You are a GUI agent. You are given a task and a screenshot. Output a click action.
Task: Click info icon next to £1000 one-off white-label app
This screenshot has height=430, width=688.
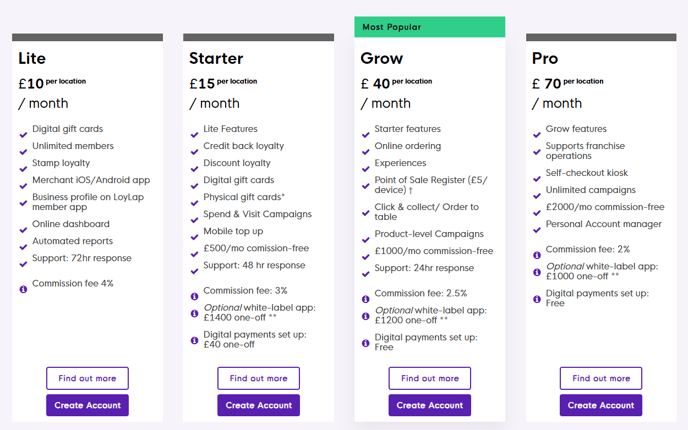pyautogui.click(x=537, y=272)
